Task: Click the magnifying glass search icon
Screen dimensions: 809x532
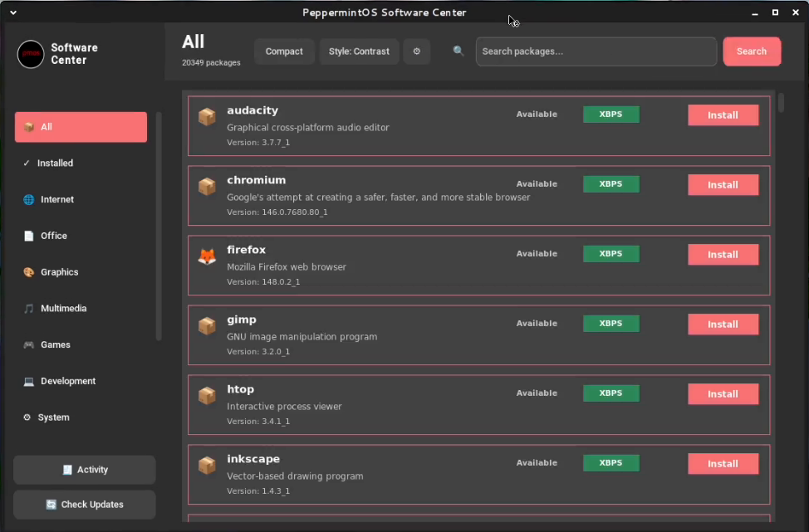Action: tap(458, 51)
